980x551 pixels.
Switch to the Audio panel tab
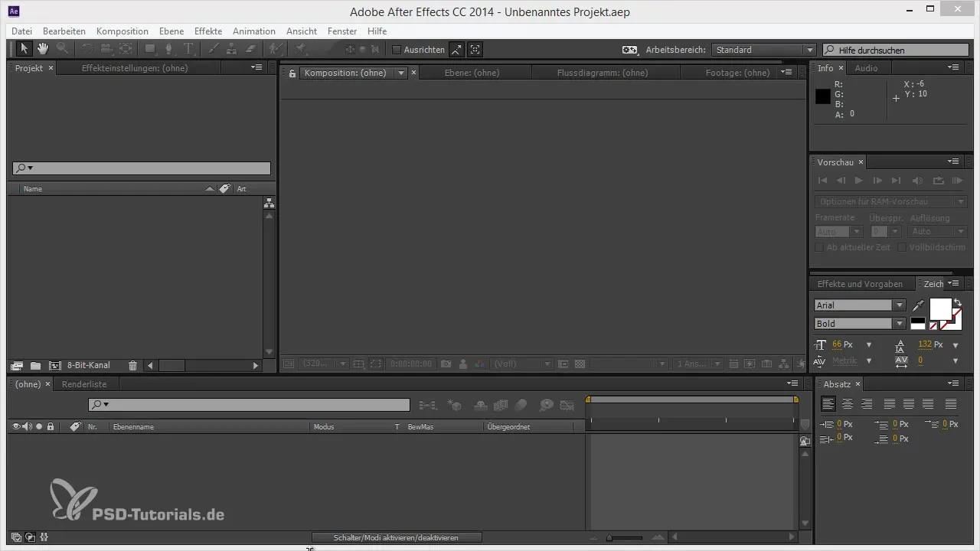point(867,68)
